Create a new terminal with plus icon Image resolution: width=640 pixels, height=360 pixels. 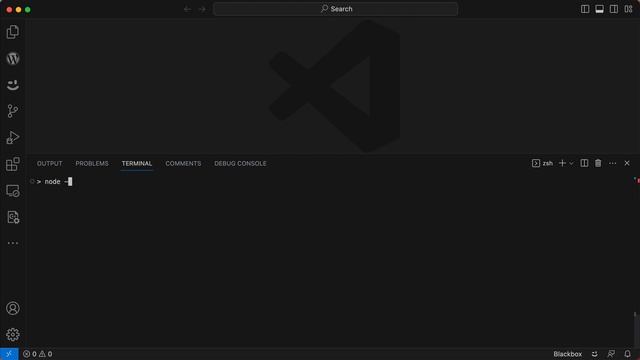point(562,163)
